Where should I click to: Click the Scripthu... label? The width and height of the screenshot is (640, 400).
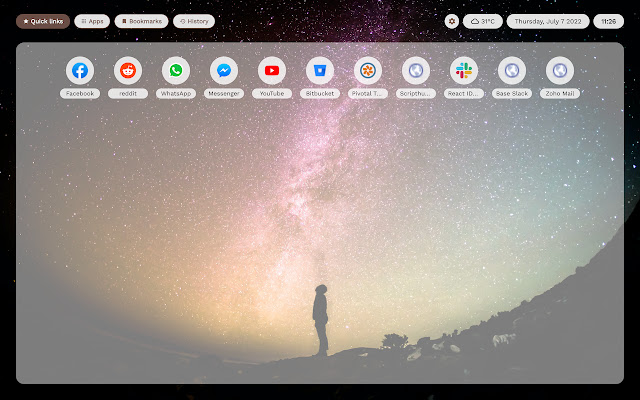tap(416, 93)
